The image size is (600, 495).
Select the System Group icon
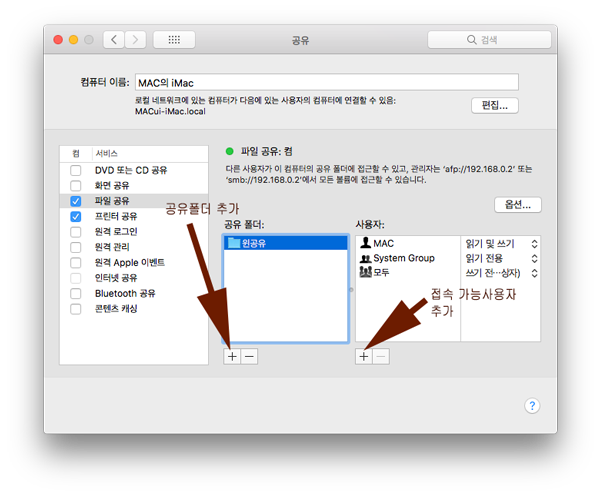(365, 259)
